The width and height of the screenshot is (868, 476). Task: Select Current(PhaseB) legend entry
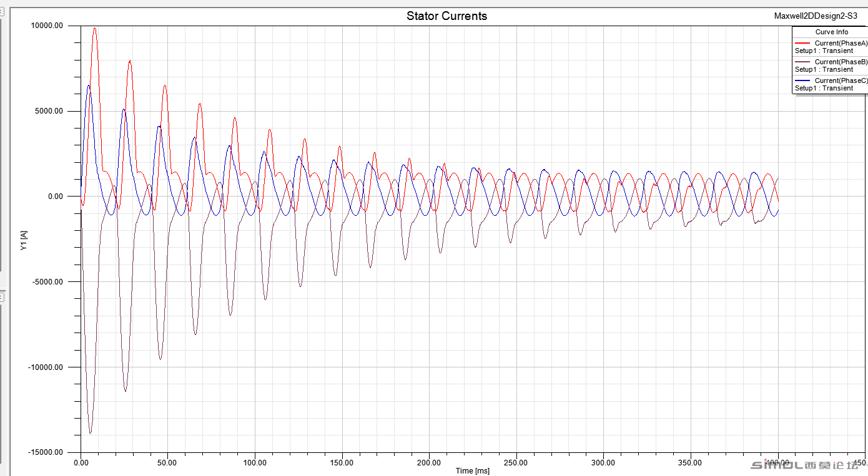pos(841,62)
